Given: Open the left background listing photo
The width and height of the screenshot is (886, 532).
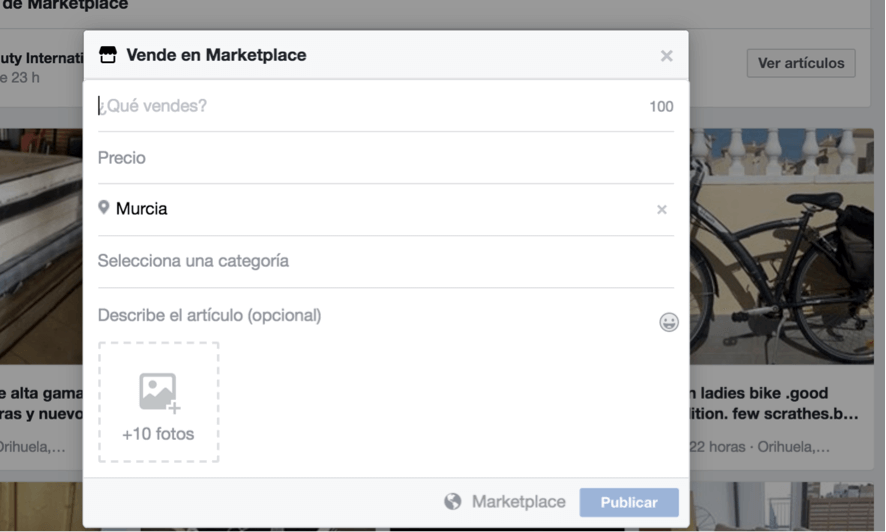Looking at the screenshot, I should click(x=42, y=246).
